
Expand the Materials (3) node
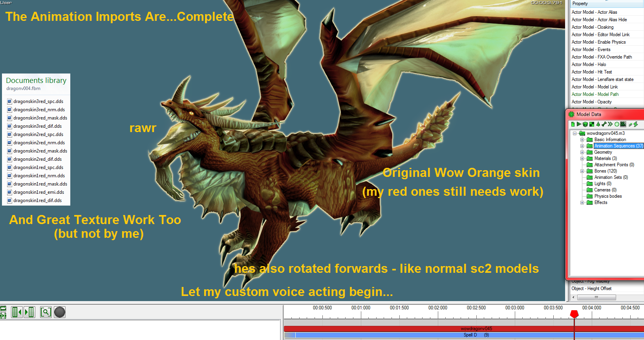point(582,158)
